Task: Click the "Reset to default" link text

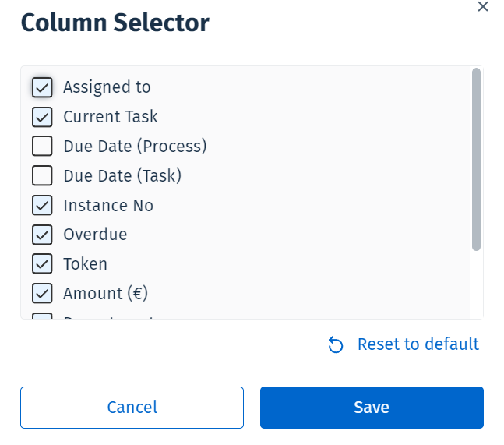Action: coord(418,344)
